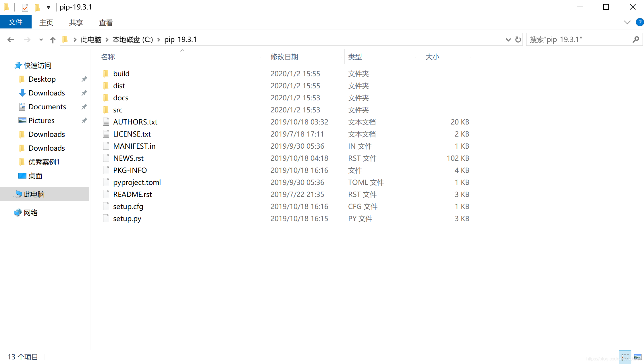The width and height of the screenshot is (644, 364).
Task: Select the src folder icon
Action: click(106, 110)
